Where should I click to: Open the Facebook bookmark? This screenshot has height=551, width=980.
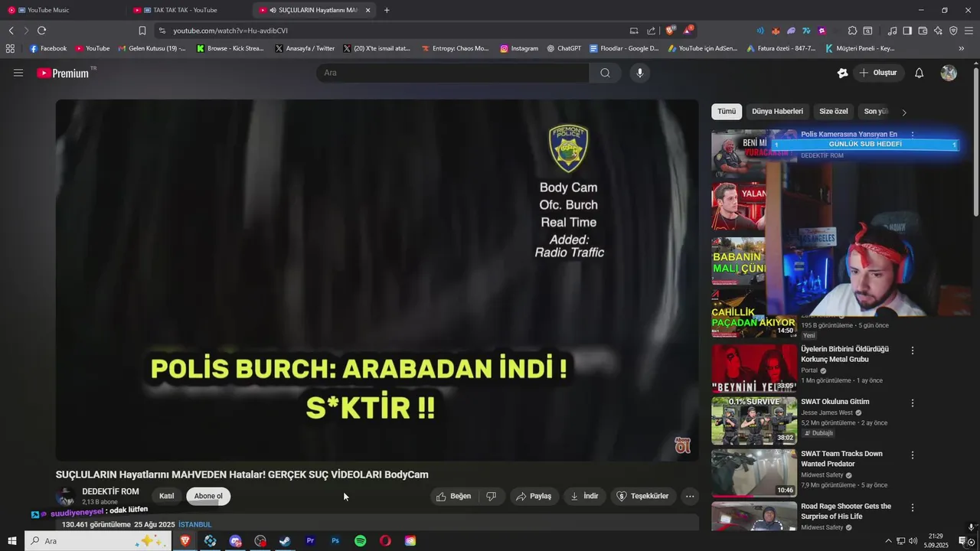pos(47,48)
